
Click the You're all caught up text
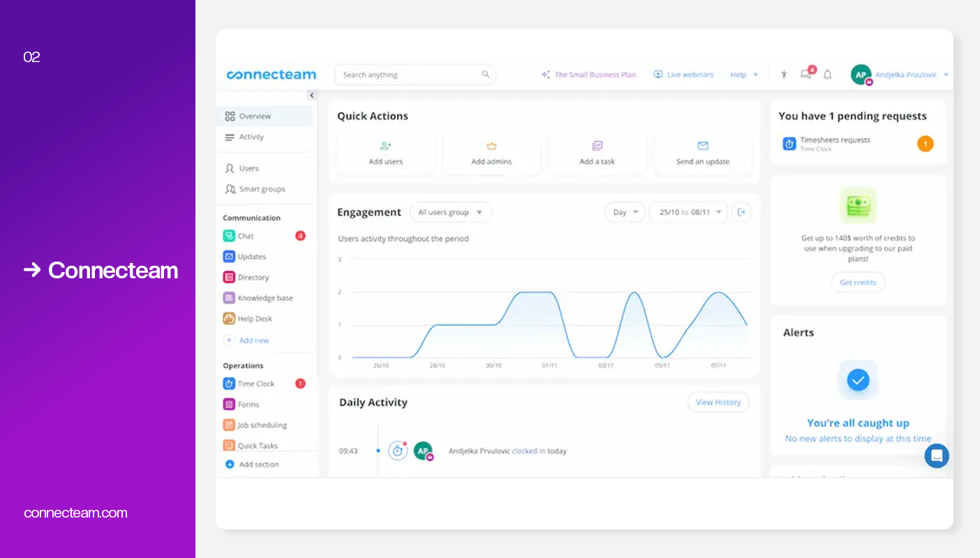(858, 423)
